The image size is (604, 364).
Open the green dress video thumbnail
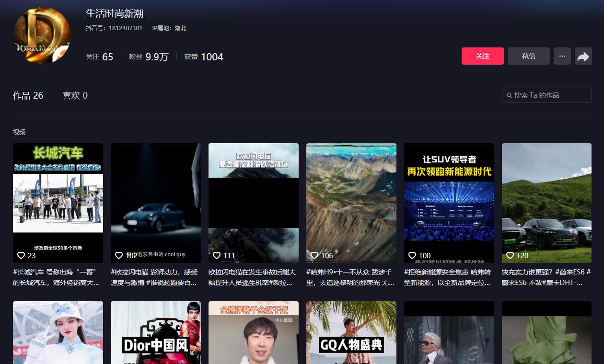547,332
